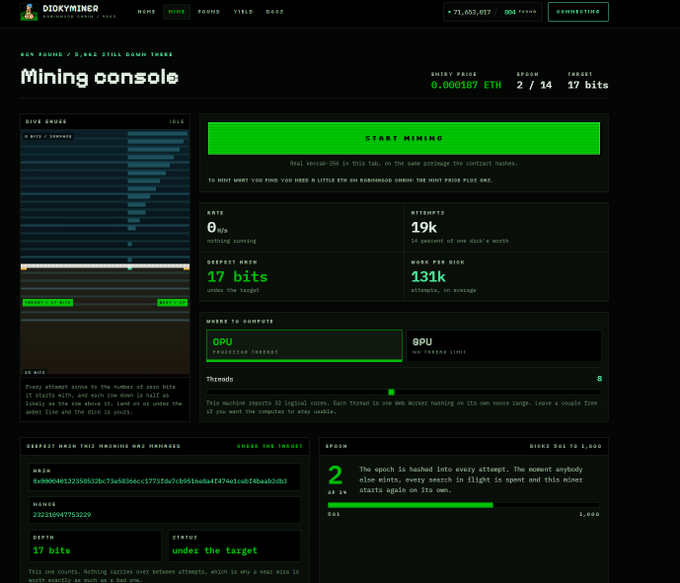This screenshot has height=583, width=680.
Task: Click the Work per dick 131k value
Action: [428, 277]
